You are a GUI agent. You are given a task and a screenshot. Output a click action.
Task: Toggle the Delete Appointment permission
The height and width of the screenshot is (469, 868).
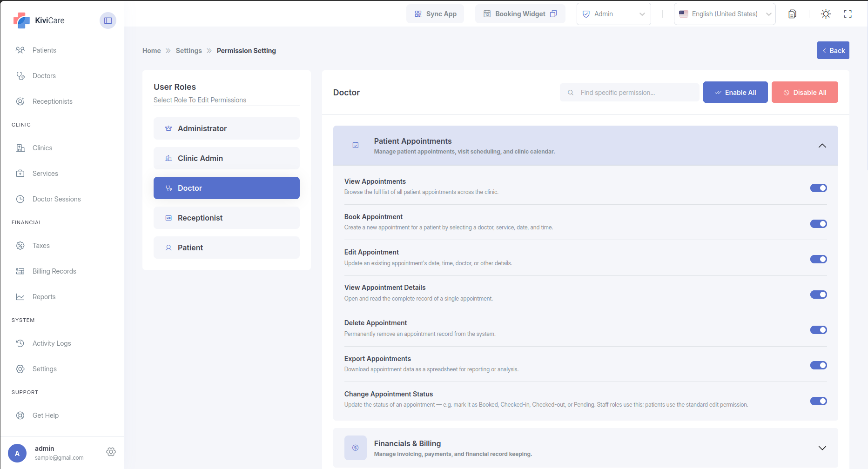[818, 330]
